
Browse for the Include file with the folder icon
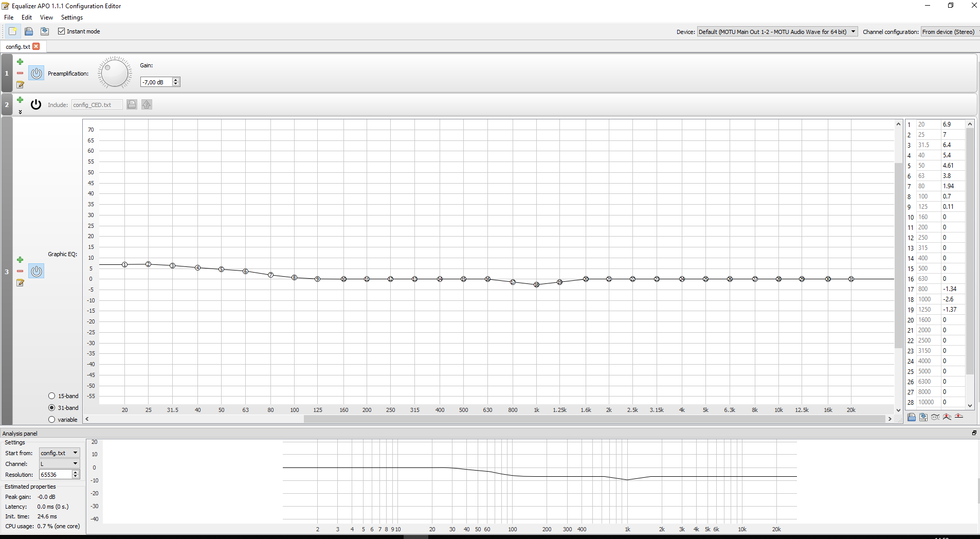pyautogui.click(x=132, y=104)
